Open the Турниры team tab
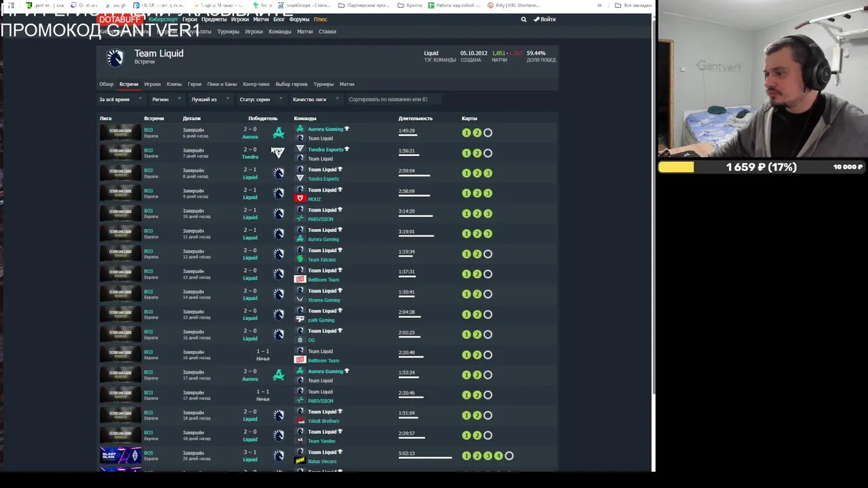The height and width of the screenshot is (488, 868). [323, 84]
